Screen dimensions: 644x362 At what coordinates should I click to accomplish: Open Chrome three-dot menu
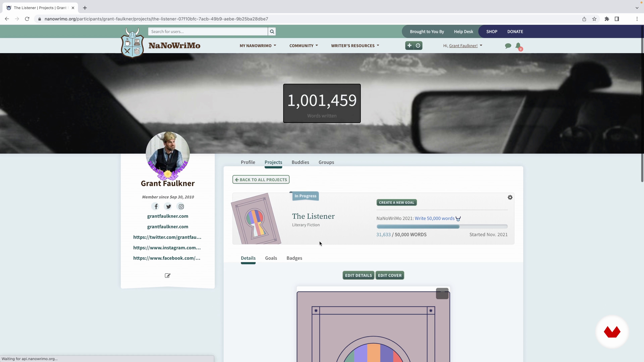click(637, 19)
